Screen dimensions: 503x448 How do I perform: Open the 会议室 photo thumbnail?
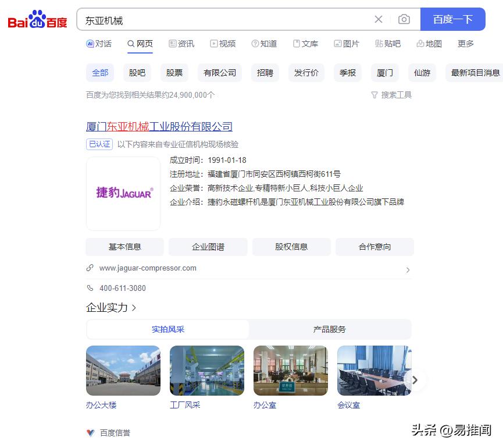pyautogui.click(x=374, y=371)
